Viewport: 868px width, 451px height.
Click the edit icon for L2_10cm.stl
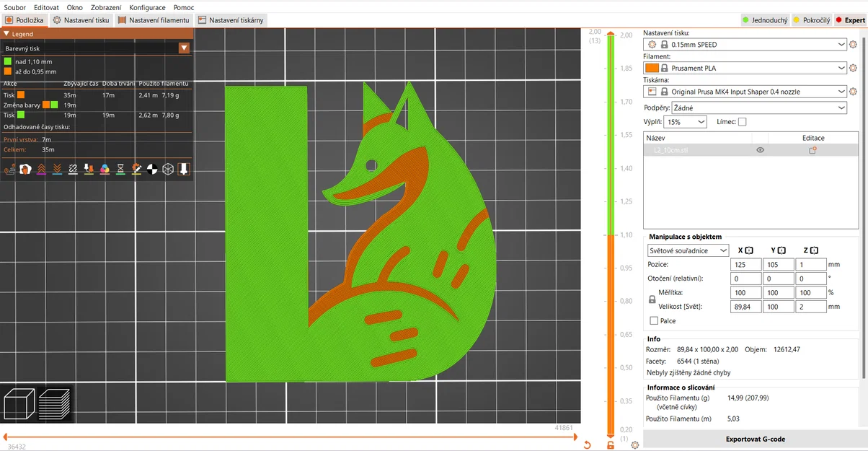click(812, 150)
